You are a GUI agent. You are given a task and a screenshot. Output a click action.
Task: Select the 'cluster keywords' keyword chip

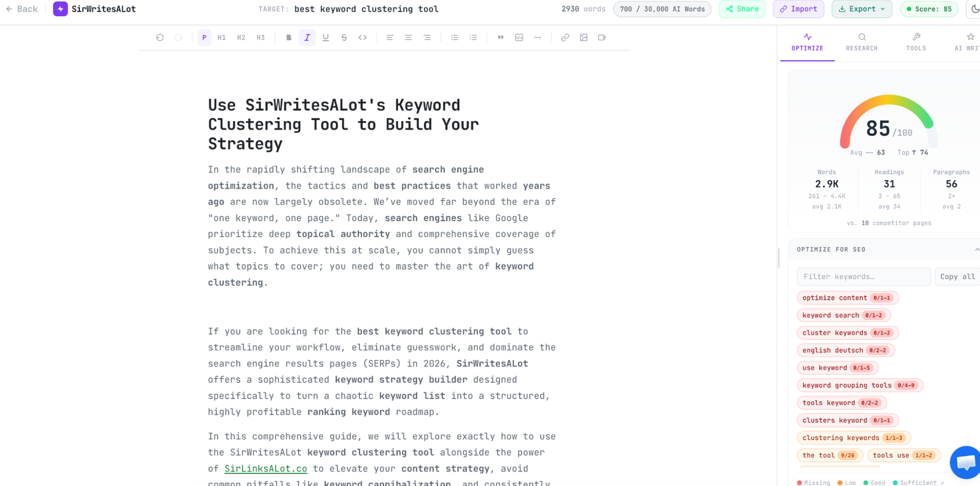848,333
